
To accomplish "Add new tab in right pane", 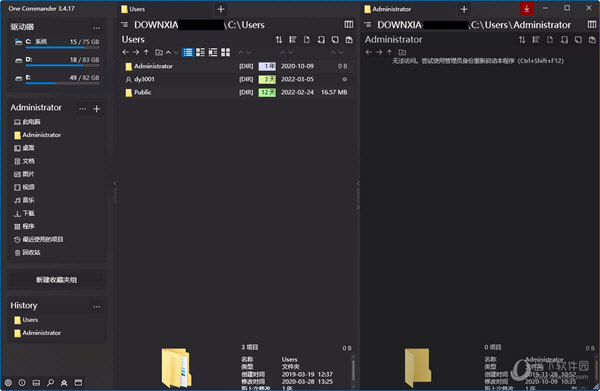I will pyautogui.click(x=464, y=9).
